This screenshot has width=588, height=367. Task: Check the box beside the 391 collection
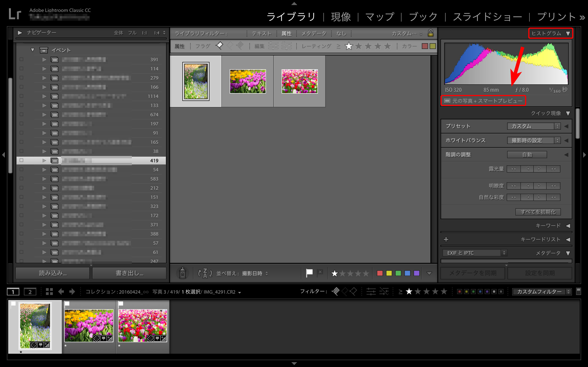point(21,59)
